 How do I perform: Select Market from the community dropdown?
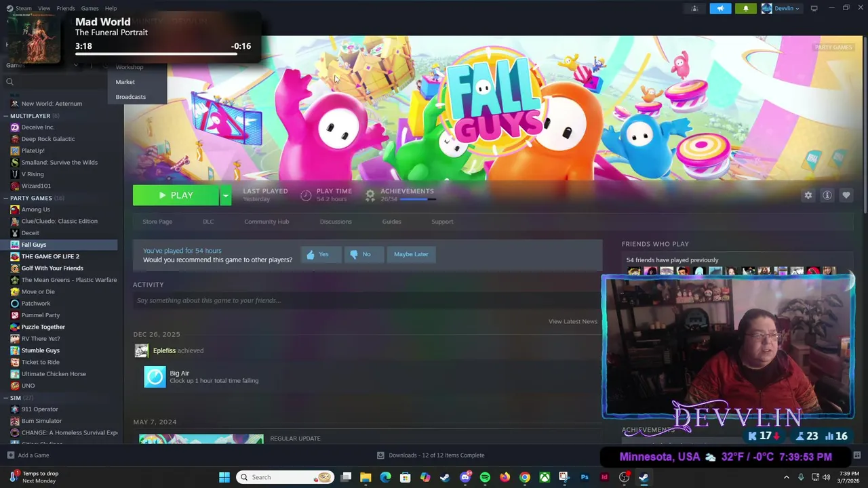coord(125,82)
